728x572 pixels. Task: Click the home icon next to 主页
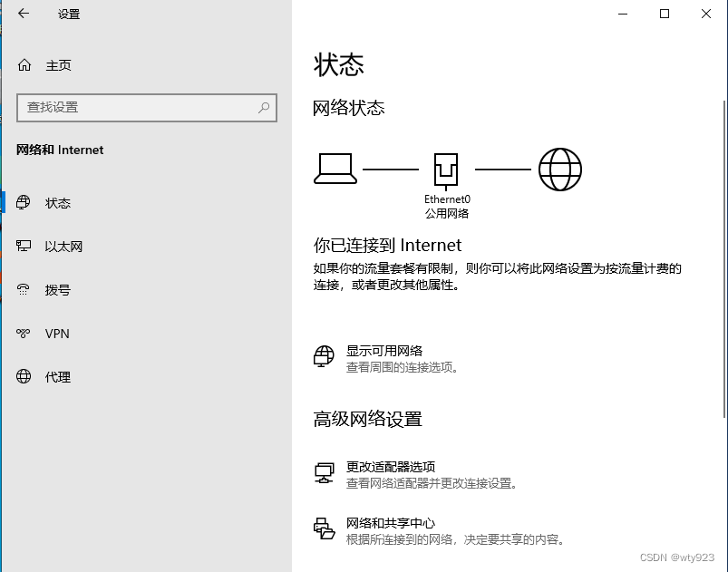point(23,64)
